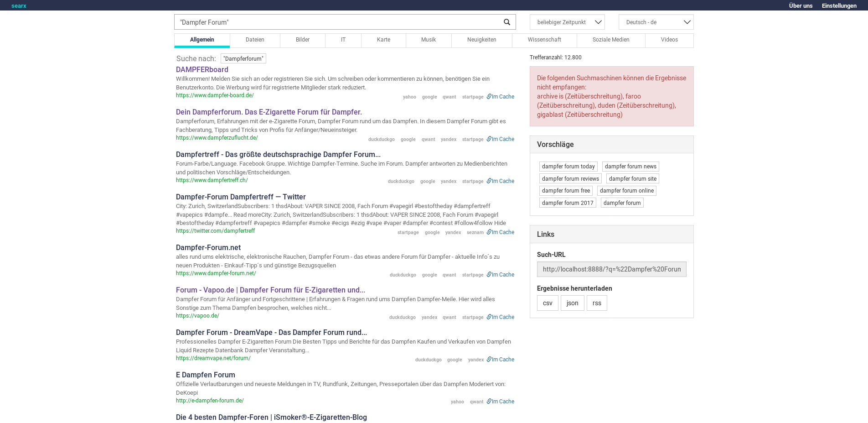868x423 pixels.
Task: Open the Dampfer-Forum.net result title
Action: 208,248
